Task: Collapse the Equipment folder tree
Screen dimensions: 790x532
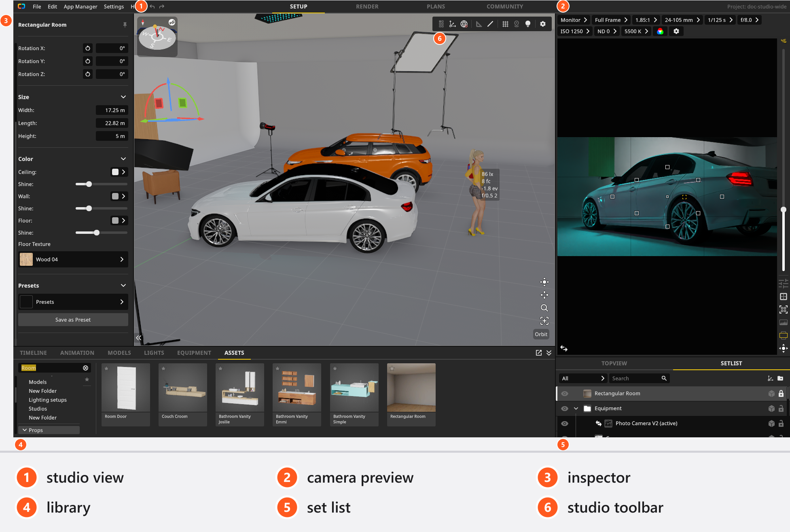Action: click(576, 409)
